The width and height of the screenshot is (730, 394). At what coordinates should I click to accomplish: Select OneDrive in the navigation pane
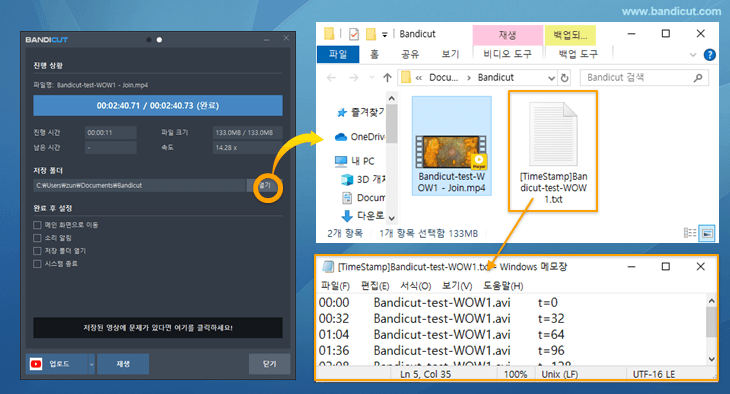(x=359, y=137)
